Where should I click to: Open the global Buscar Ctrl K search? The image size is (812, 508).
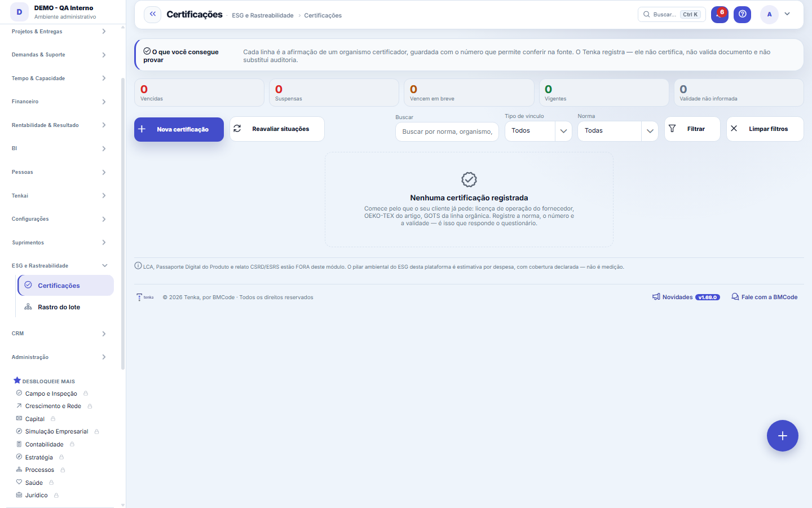point(672,15)
